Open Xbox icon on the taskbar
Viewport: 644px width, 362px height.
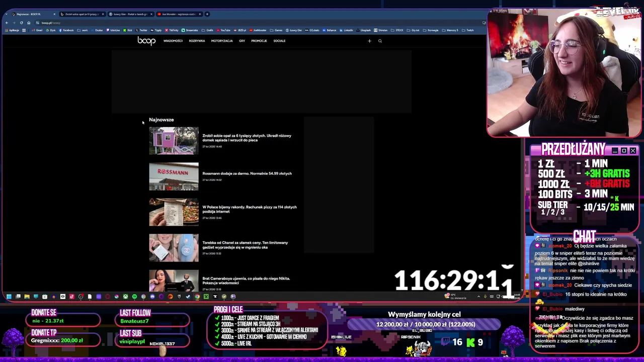[125, 297]
